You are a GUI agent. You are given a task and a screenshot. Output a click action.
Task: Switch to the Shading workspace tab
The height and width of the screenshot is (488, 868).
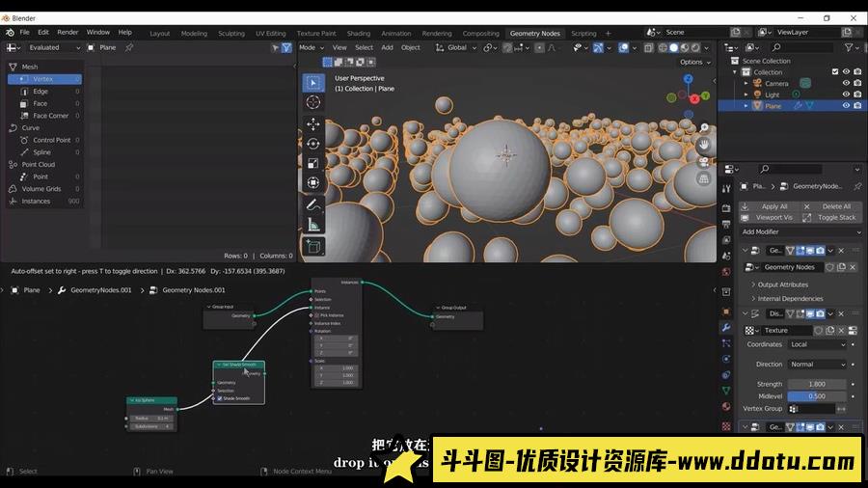point(358,33)
